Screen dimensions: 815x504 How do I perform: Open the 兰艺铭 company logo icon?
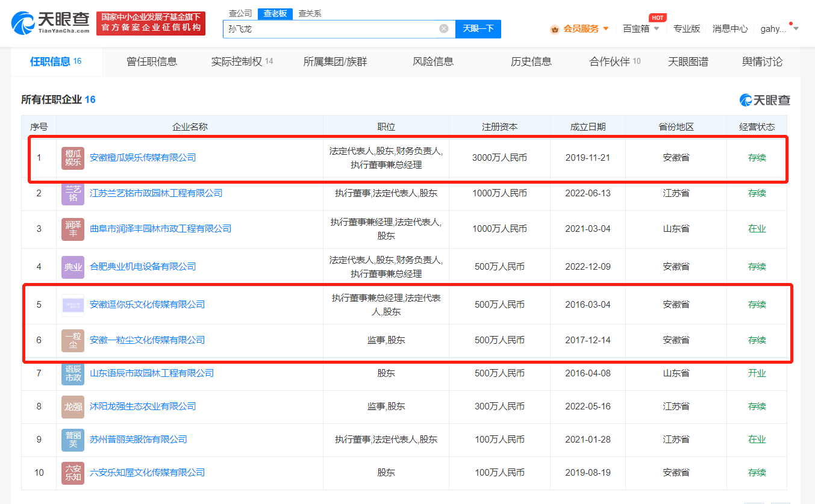point(73,193)
